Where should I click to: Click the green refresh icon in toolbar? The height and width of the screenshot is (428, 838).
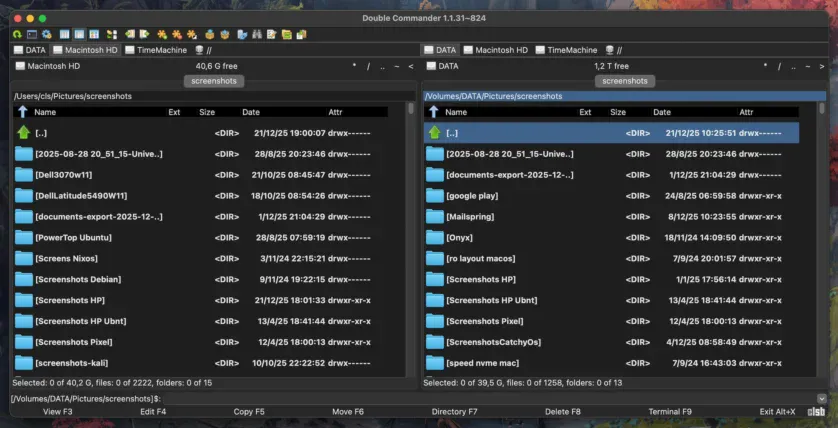click(17, 34)
